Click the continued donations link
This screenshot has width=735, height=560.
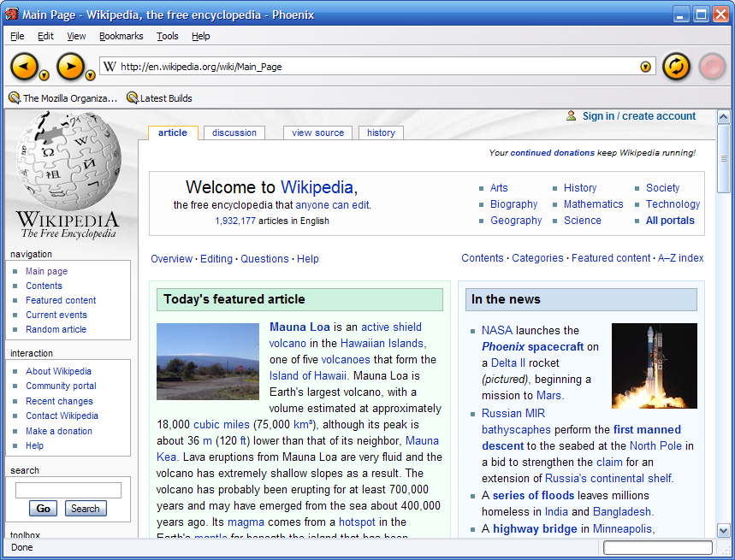(552, 153)
